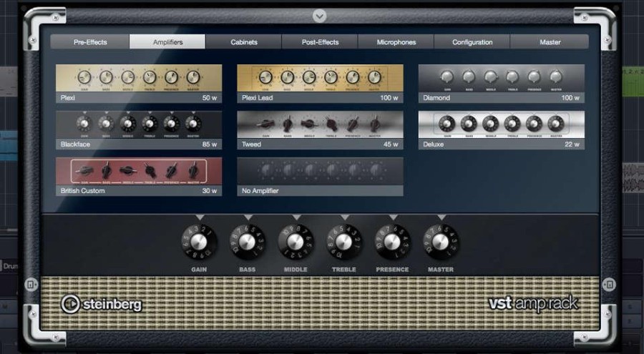Image resolution: width=644 pixels, height=354 pixels.
Task: Click the 'British Custom' name label
Action: 82,191
